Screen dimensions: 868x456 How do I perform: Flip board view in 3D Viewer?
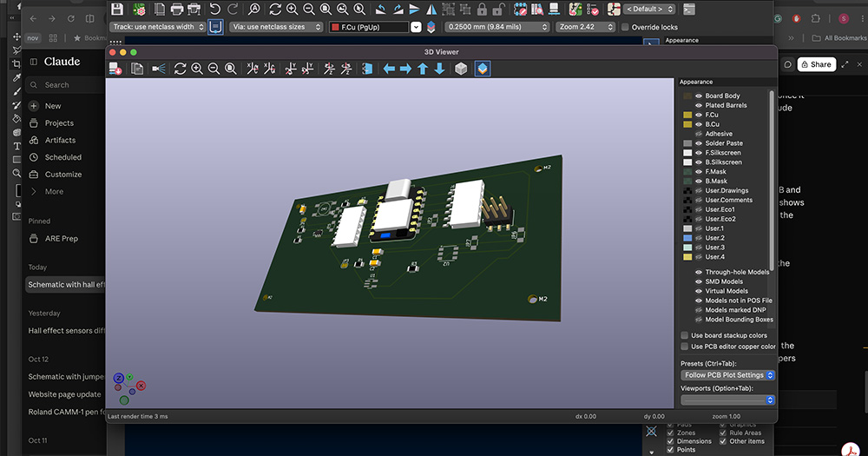[367, 69]
